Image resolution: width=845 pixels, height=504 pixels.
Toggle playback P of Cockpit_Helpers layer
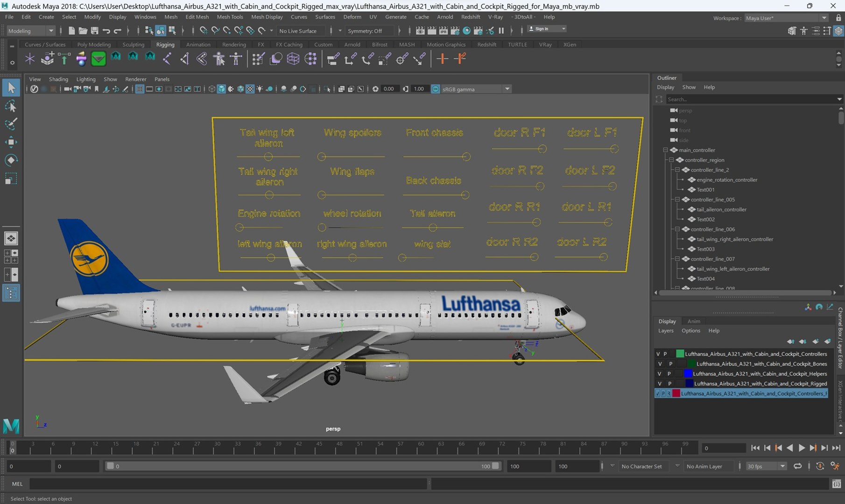[669, 374]
